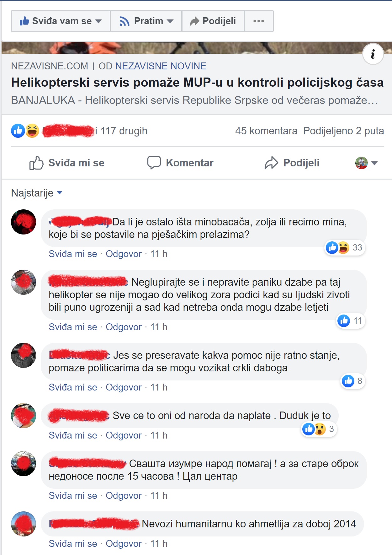Open the three-dots more options menu
This screenshot has width=392, height=555.
(259, 21)
